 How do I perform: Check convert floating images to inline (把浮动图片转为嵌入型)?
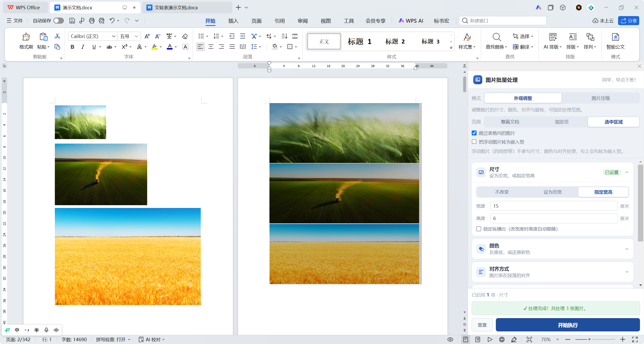pos(474,142)
